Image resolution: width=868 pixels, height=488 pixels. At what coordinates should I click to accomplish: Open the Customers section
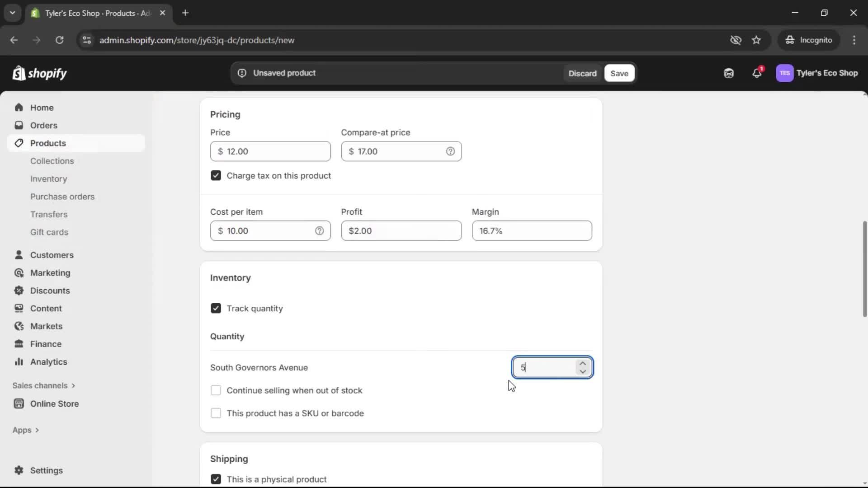point(52,255)
